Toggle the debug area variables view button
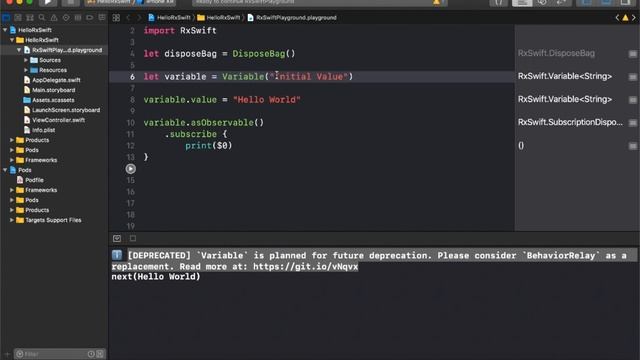 tap(117, 238)
